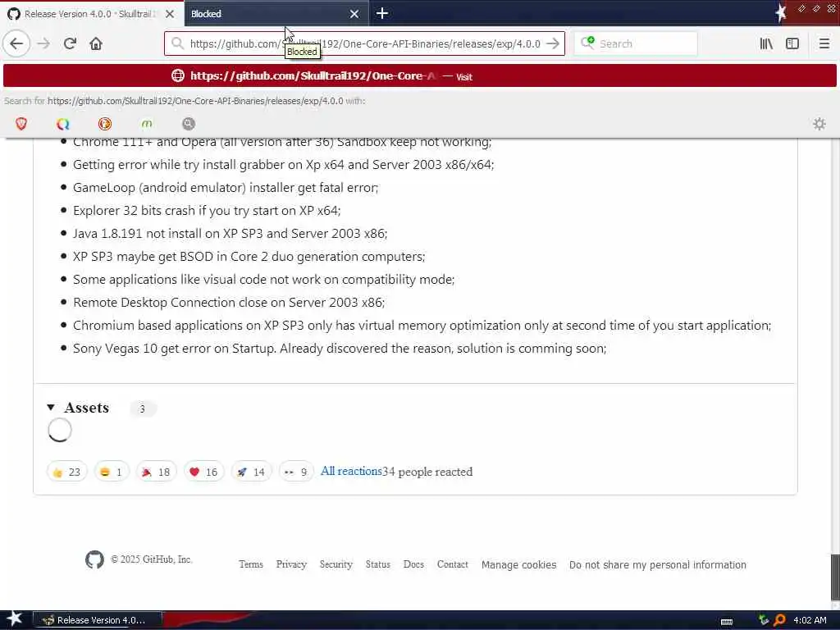React with rocket 14

tap(251, 472)
